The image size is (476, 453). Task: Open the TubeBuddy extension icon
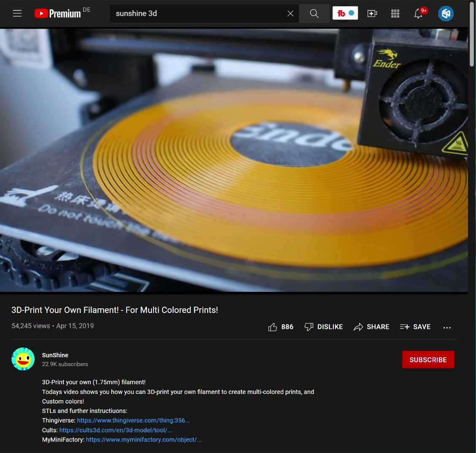click(345, 13)
